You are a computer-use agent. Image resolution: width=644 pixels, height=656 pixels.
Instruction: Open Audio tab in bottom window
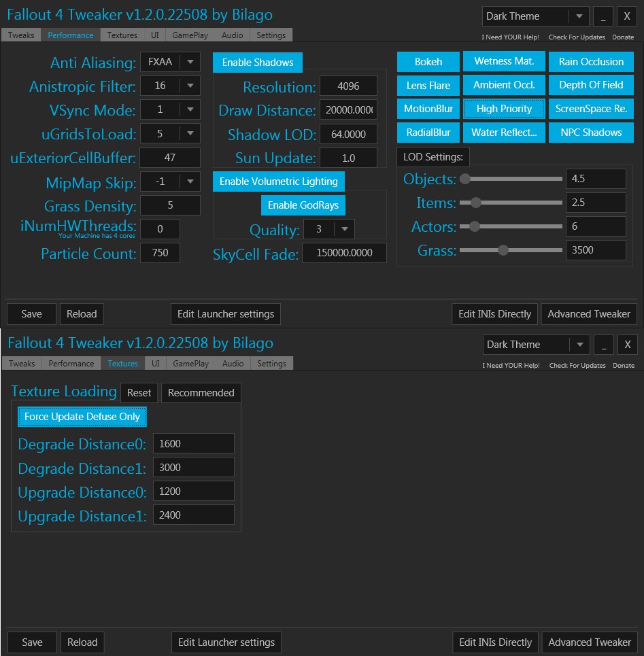pyautogui.click(x=233, y=364)
